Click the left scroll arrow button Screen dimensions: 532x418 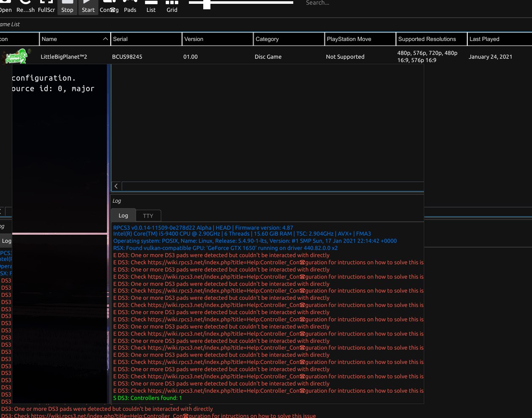coord(116,186)
